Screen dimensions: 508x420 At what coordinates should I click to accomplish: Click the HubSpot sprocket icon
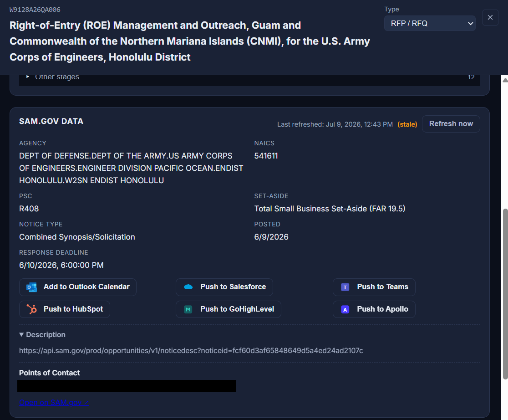click(31, 309)
